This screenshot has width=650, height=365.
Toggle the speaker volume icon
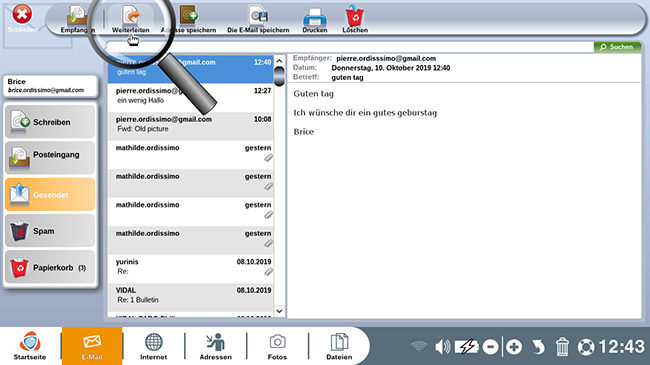tap(443, 346)
